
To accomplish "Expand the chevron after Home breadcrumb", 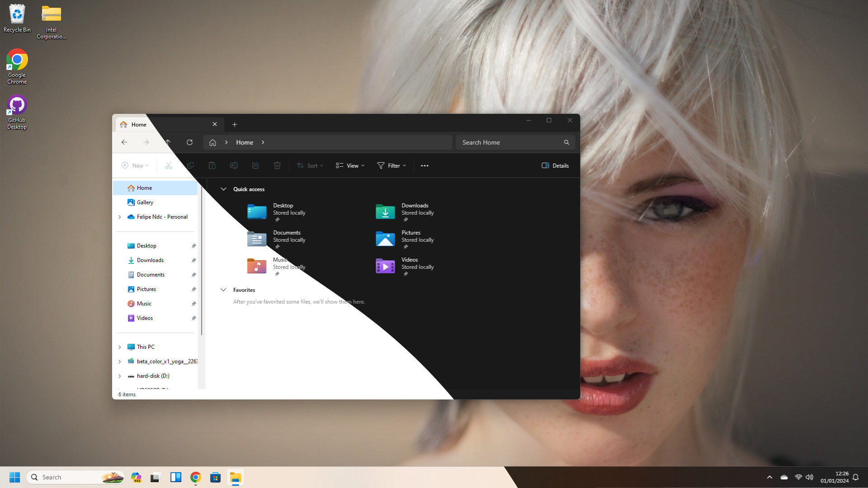I will pos(263,142).
